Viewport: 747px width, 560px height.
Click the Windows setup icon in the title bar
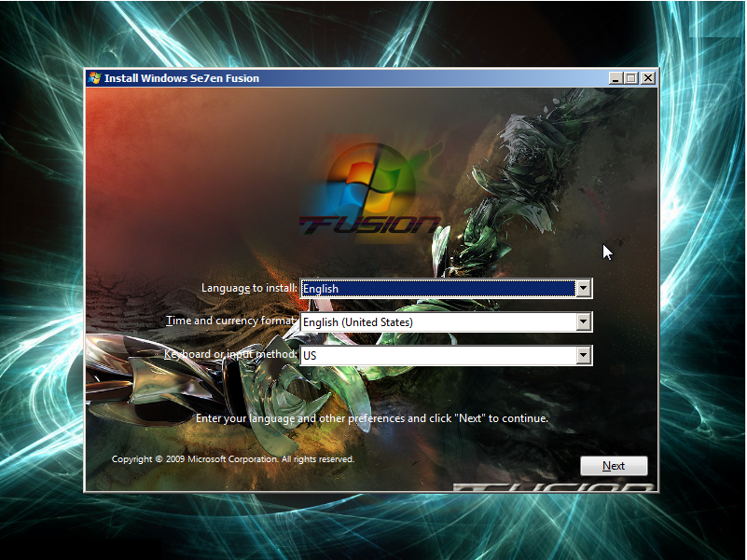pyautogui.click(x=95, y=78)
